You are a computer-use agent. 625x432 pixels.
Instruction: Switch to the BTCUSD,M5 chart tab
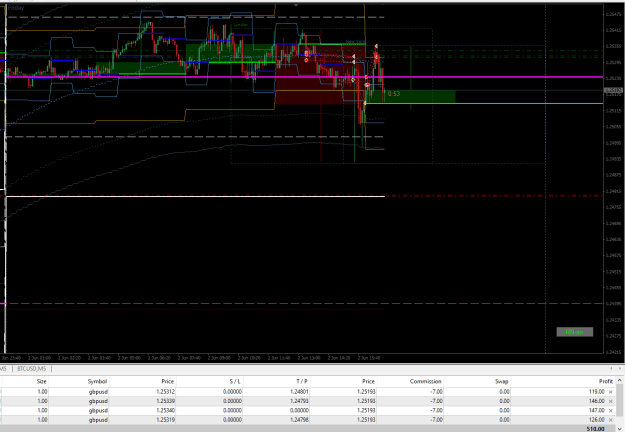[31, 369]
